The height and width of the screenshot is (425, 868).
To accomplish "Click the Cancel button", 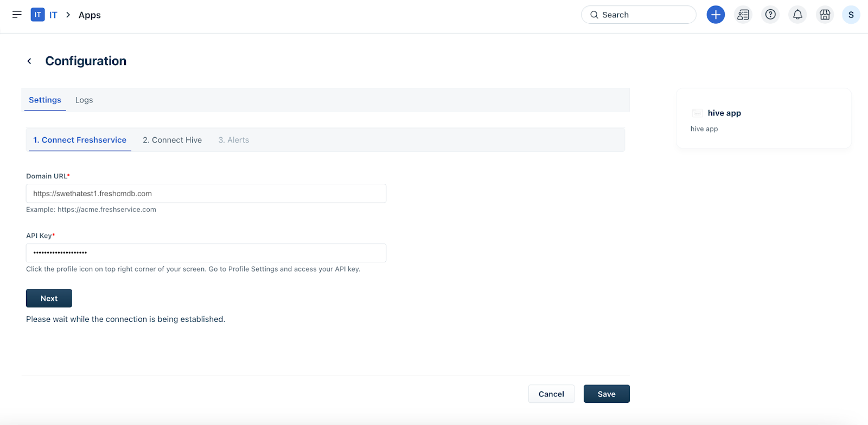I will 551,394.
